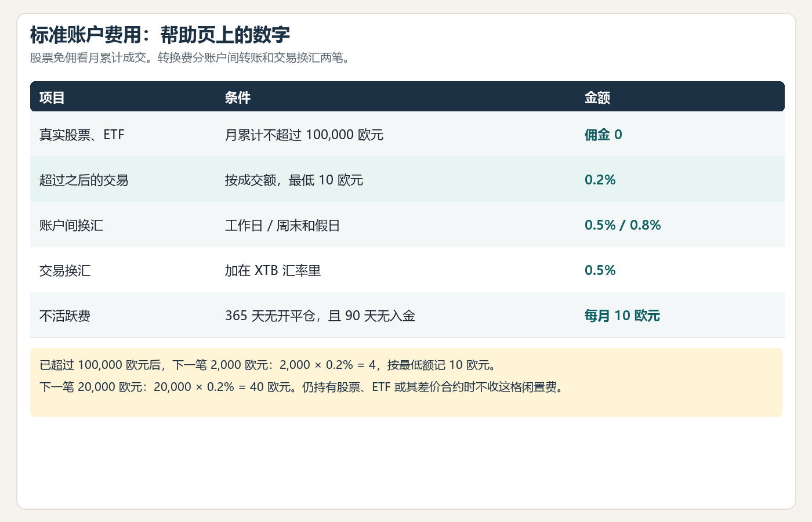
Task: Select the 超过之后的交易 cell
Action: (x=84, y=180)
